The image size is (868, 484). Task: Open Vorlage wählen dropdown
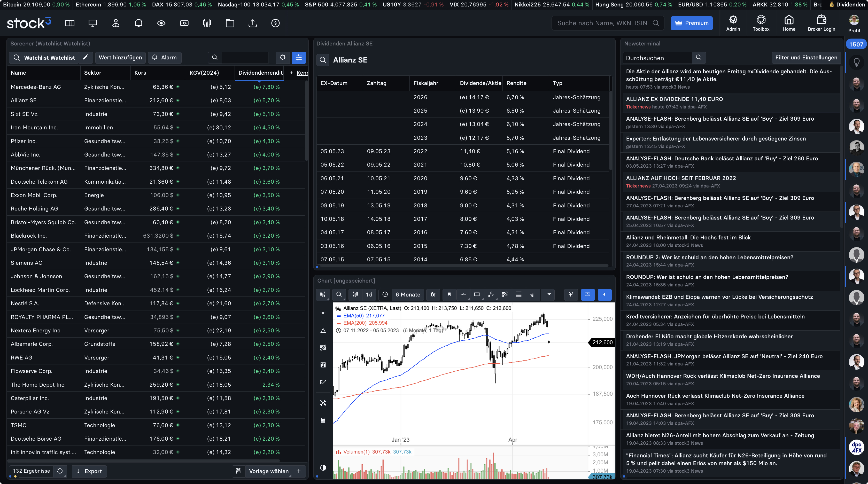pos(269,471)
